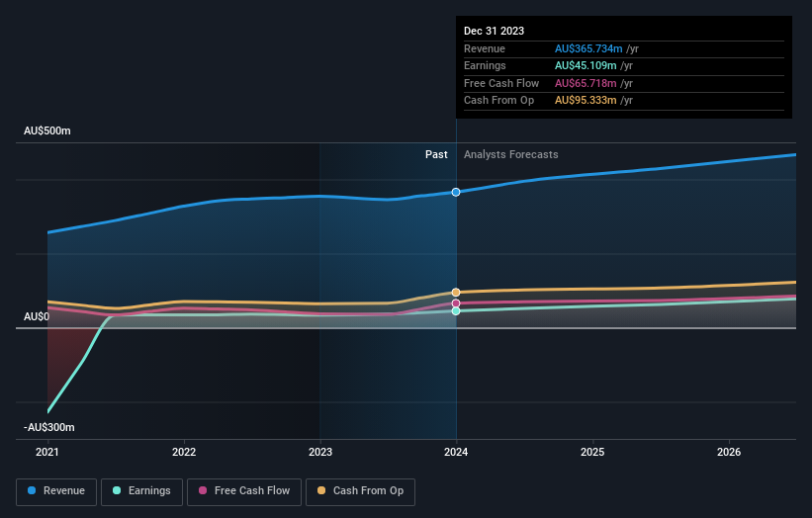Click the Dec 31 2023 tooltip date

(x=495, y=31)
